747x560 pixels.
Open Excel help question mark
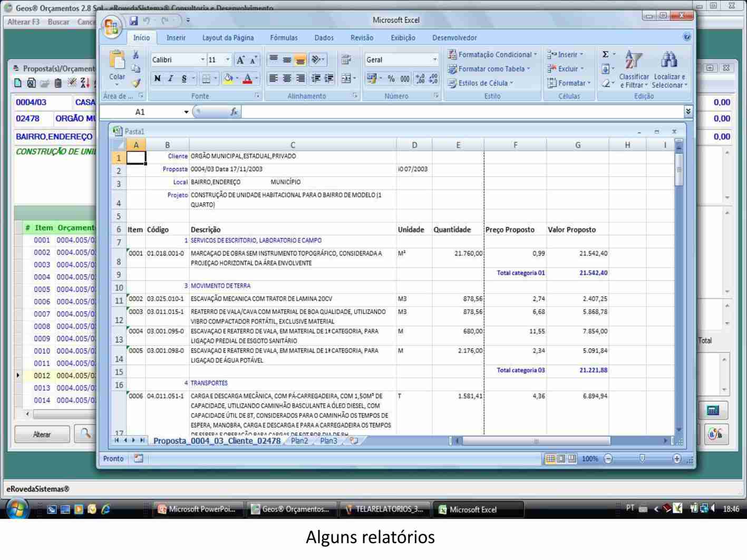pyautogui.click(x=687, y=37)
